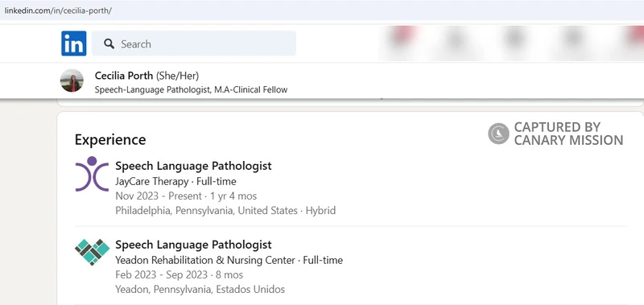Open Speech Language Pathologist title at Yeadon
The width and height of the screenshot is (644, 305).
[x=193, y=245]
